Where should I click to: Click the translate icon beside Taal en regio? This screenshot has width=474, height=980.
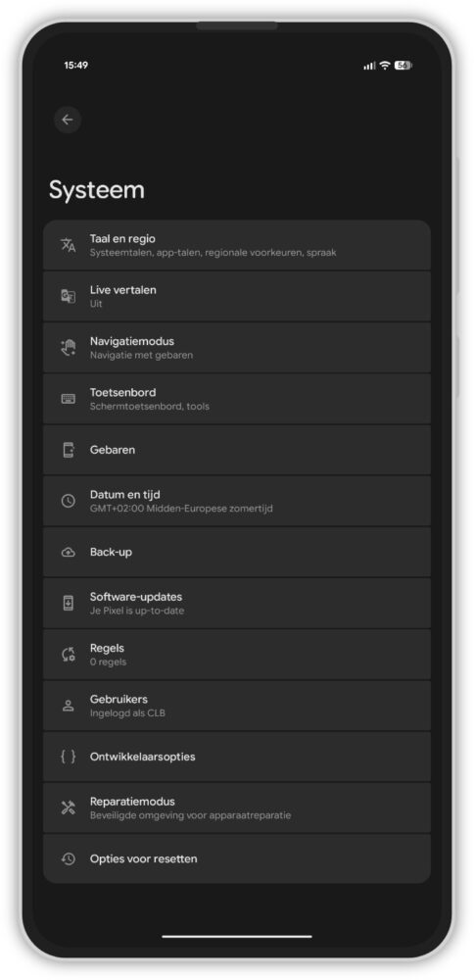(x=69, y=245)
